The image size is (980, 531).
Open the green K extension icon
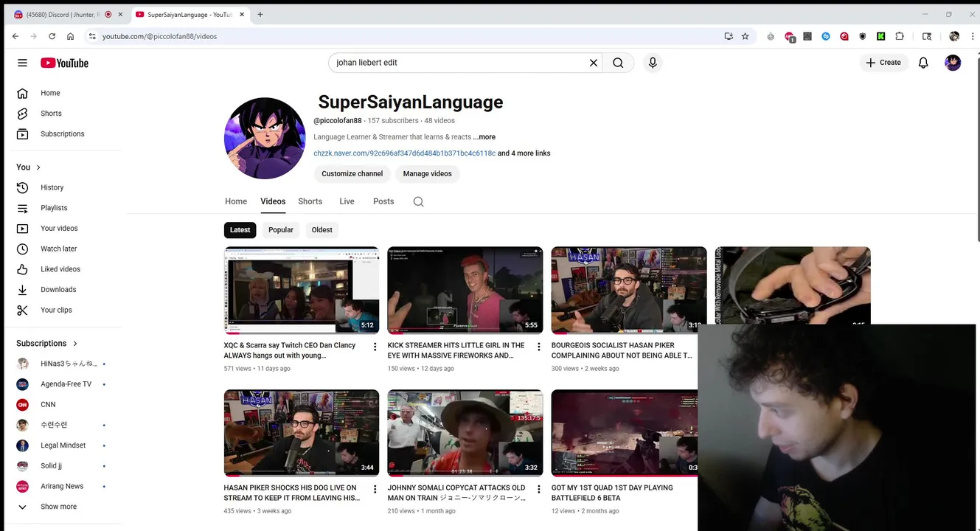pyautogui.click(x=880, y=36)
